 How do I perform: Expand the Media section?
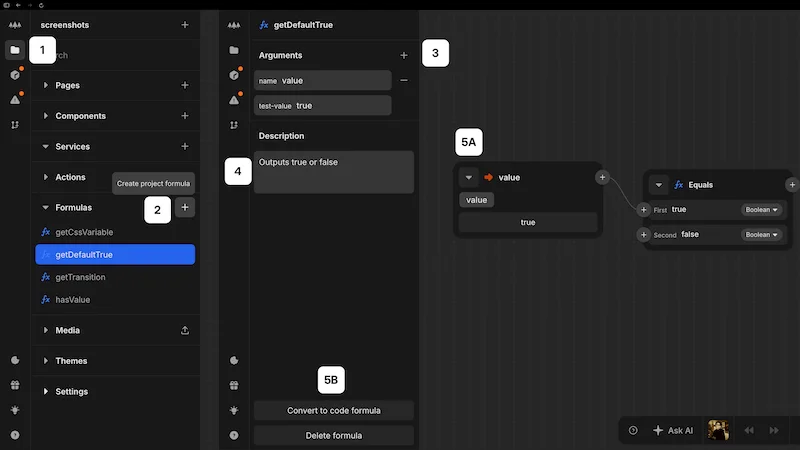pyautogui.click(x=45, y=330)
